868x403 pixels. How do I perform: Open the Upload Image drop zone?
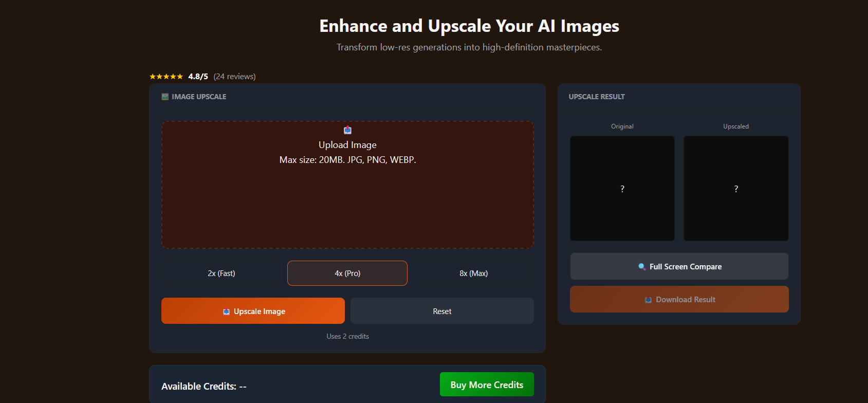coord(347,185)
